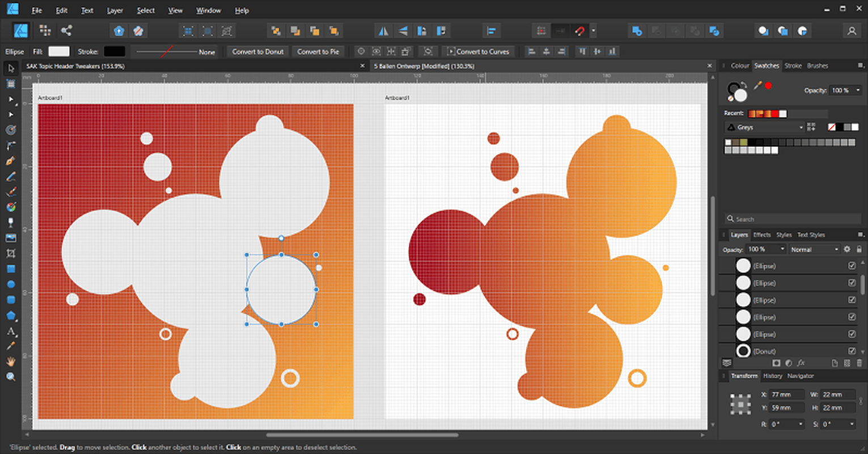
Task: Open the Swatches panel options menu
Action: pos(861,66)
